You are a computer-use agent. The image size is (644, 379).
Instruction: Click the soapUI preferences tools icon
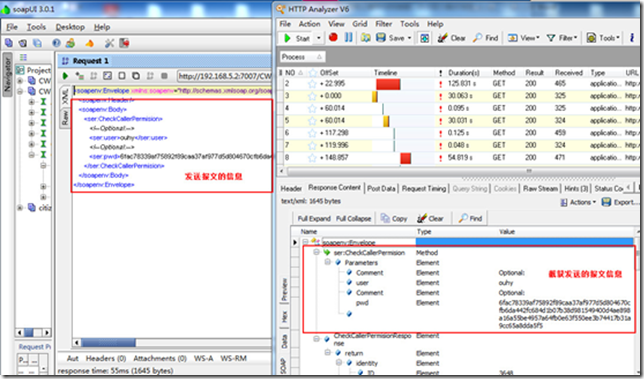tap(109, 43)
